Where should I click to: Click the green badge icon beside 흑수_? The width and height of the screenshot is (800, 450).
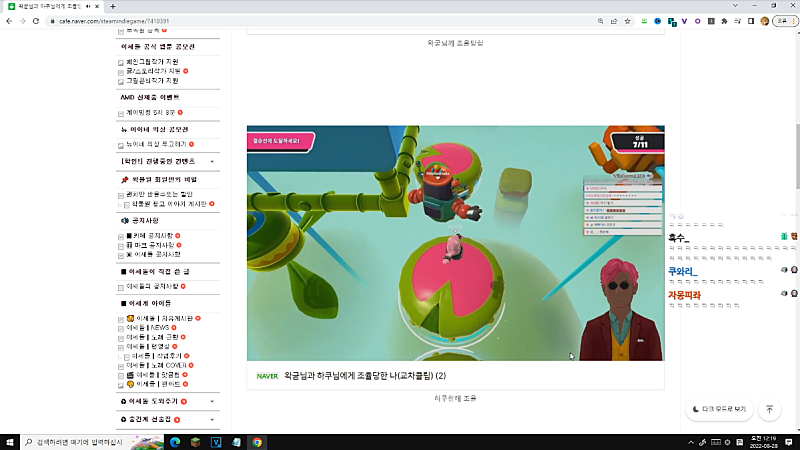click(784, 236)
